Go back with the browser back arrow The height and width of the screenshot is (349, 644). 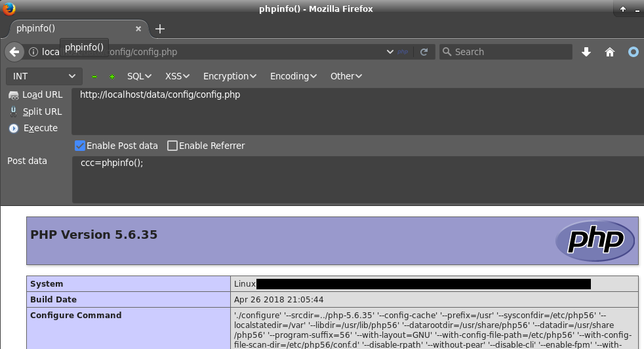tap(14, 52)
